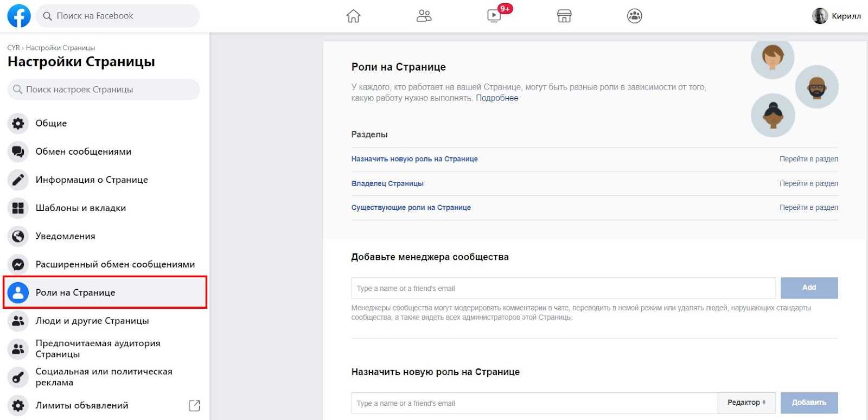Open Уведомления settings section
This screenshot has height=420, width=868.
coord(65,236)
